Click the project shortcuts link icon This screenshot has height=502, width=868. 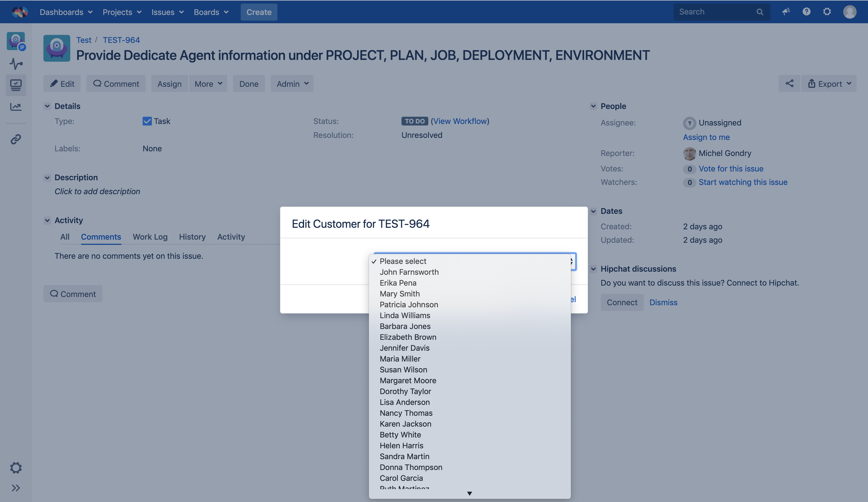[16, 139]
